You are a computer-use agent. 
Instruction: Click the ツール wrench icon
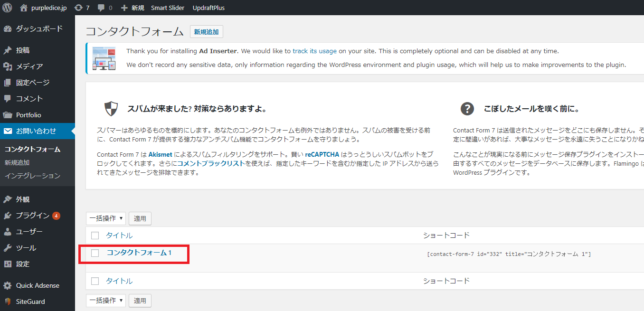8,248
